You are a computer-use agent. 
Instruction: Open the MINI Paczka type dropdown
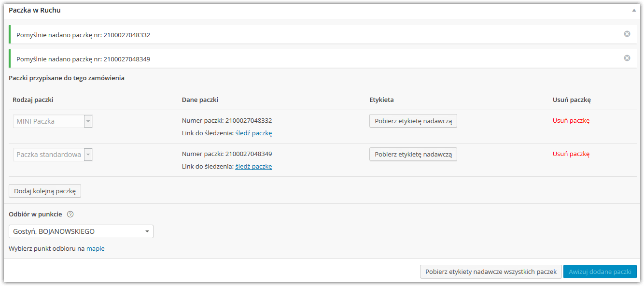point(53,121)
